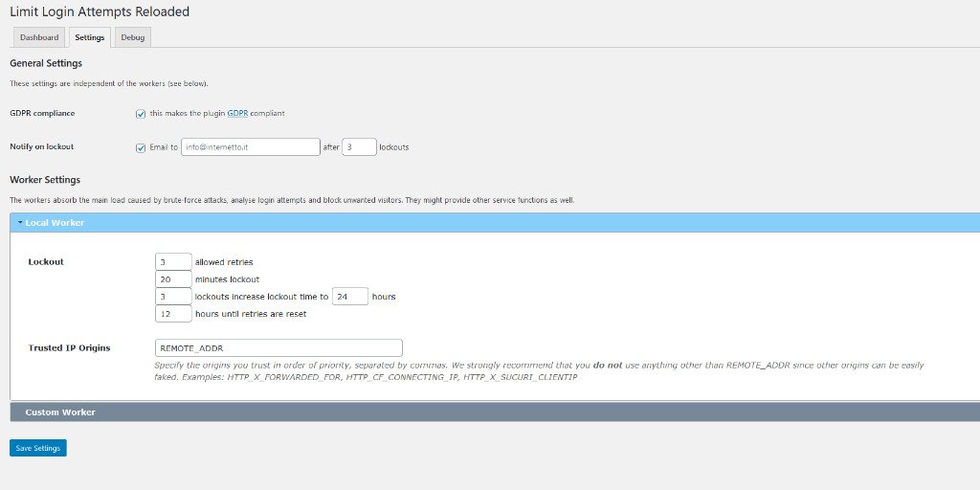The image size is (980, 490).
Task: Click the 'allowed retries' text
Action: 224,262
